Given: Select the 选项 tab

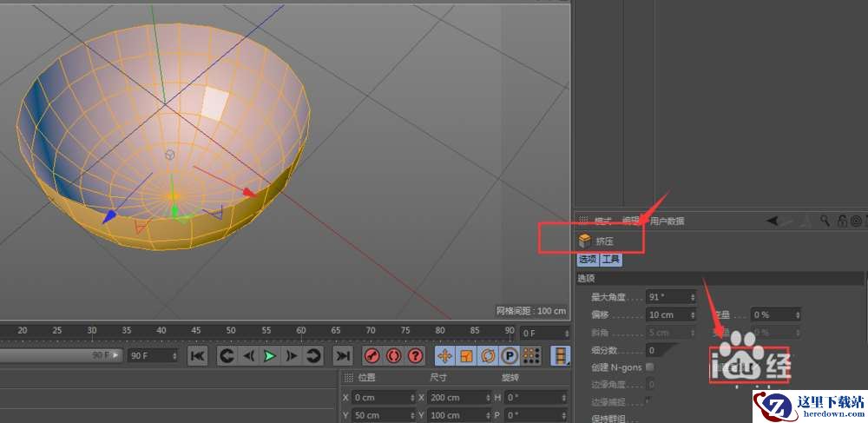Looking at the screenshot, I should point(588,260).
